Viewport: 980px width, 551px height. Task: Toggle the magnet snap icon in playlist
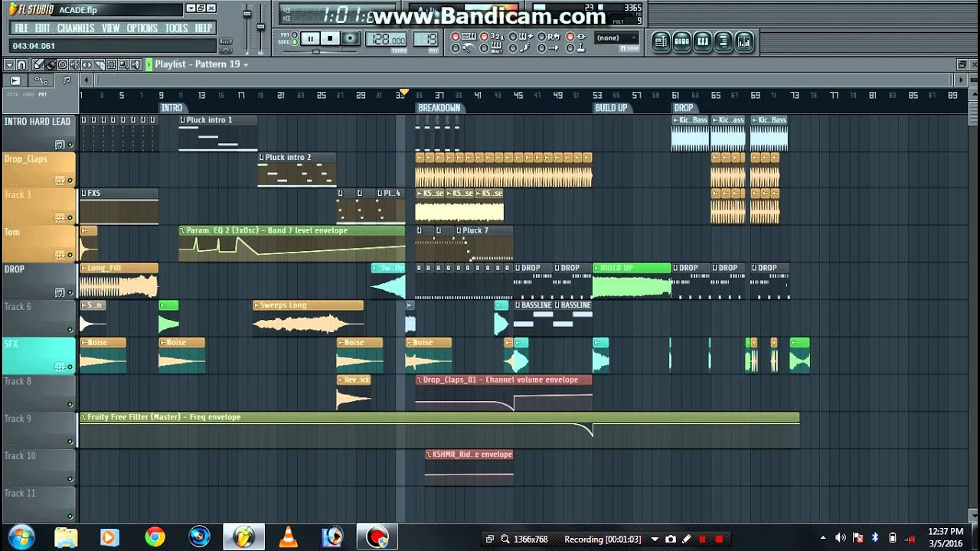click(21, 64)
